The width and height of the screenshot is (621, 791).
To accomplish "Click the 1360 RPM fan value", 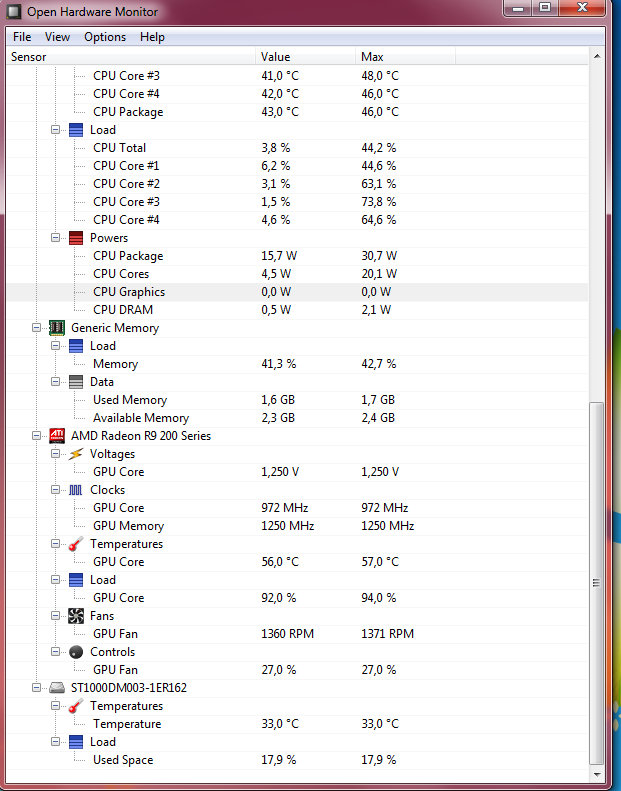I will [288, 634].
